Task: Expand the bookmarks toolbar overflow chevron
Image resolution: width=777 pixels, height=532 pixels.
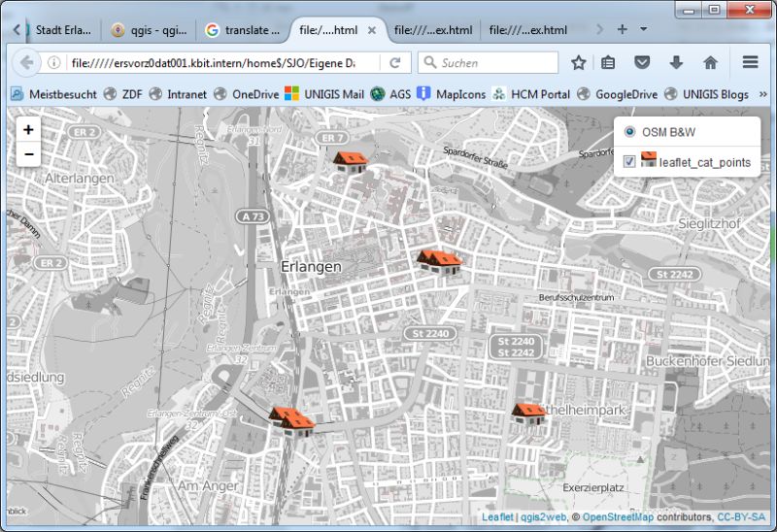Action: tap(762, 94)
